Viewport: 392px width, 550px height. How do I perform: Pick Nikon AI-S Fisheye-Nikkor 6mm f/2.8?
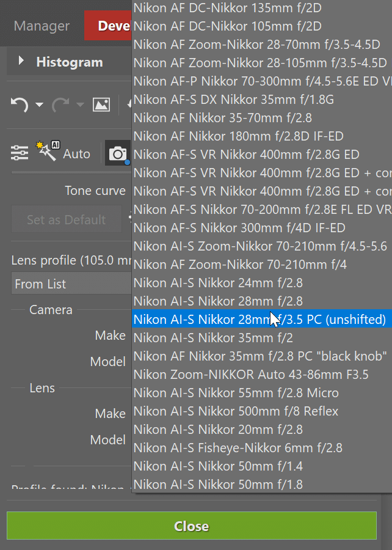238,448
